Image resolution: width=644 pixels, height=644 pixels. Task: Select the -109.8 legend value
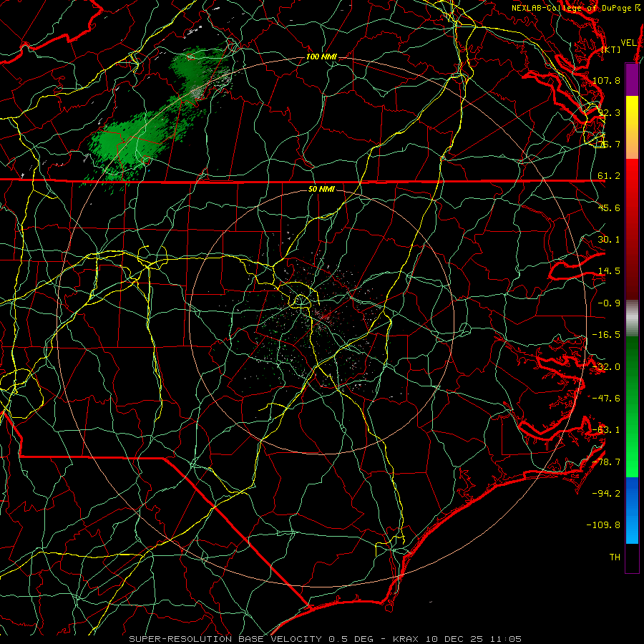(603, 525)
